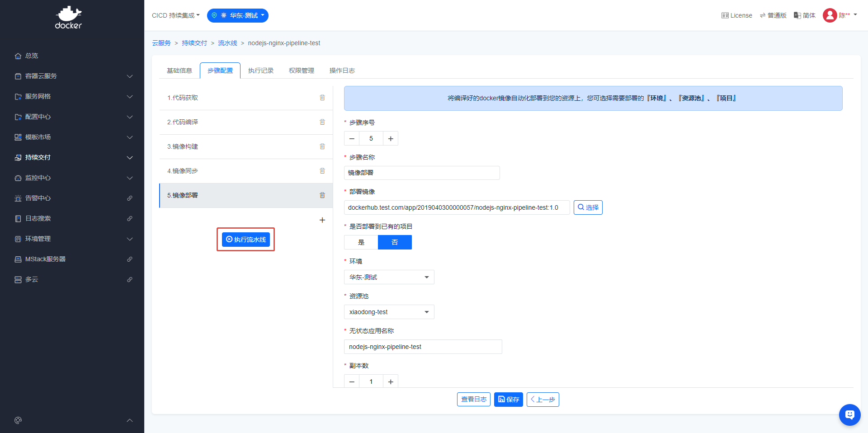Run the pipeline with 执行流水线 button
Image resolution: width=868 pixels, height=433 pixels.
[x=245, y=240]
